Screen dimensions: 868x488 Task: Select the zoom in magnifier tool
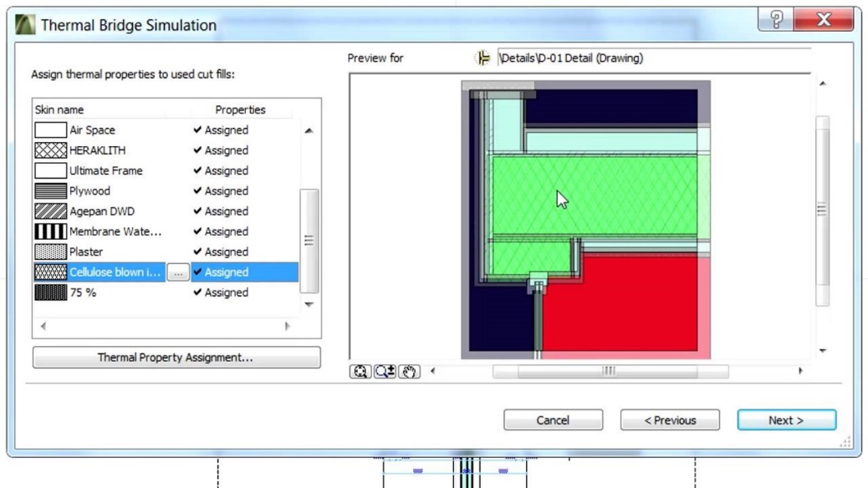click(x=385, y=371)
